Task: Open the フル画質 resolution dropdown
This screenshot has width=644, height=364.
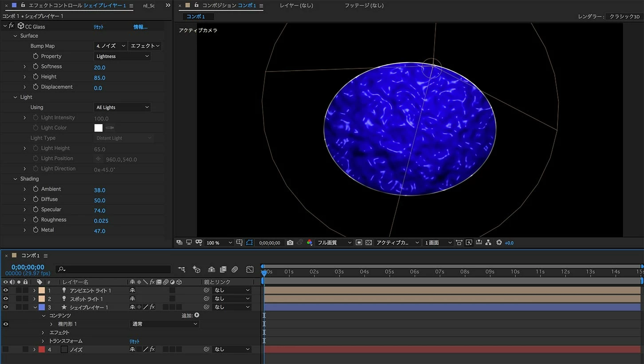Action: [x=334, y=243]
